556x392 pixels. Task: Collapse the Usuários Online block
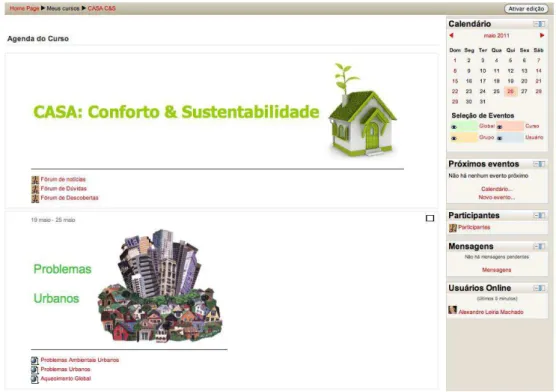pos(539,288)
